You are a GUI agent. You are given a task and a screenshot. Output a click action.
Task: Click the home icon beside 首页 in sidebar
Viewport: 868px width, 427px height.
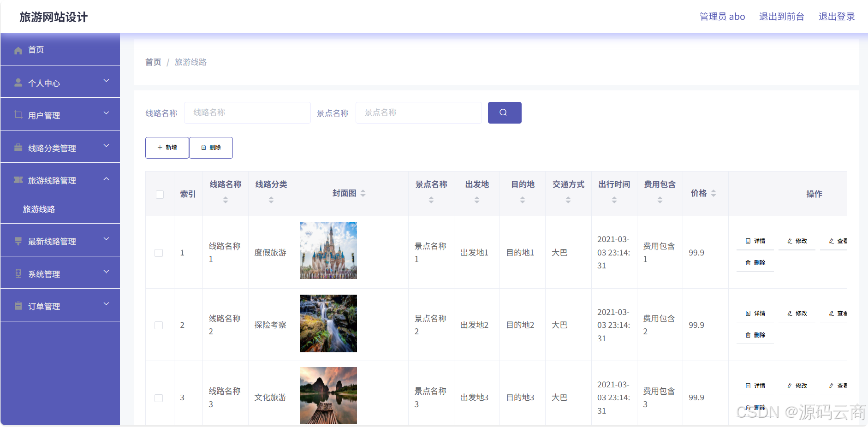pos(18,50)
